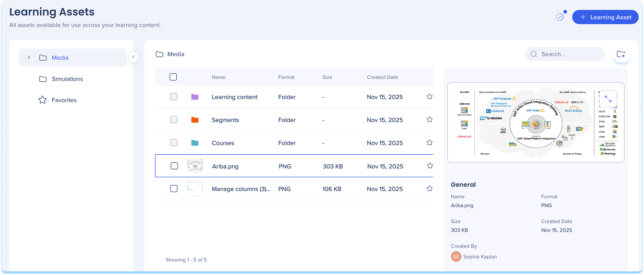
Task: Go to Favorites in the sidebar
Action: (64, 100)
